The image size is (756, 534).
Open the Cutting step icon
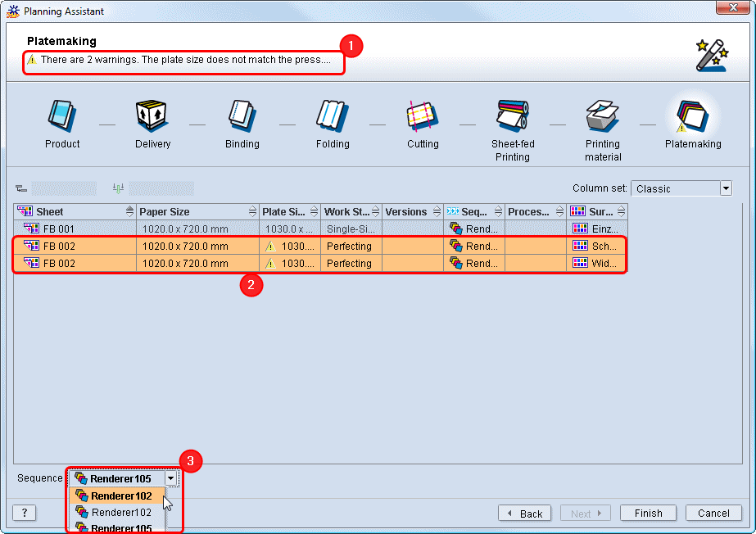click(x=423, y=115)
